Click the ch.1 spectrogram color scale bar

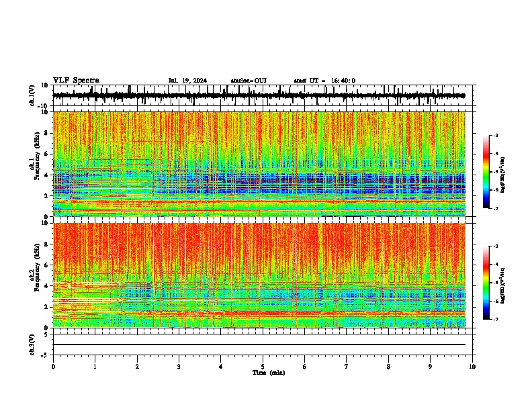tap(486, 172)
